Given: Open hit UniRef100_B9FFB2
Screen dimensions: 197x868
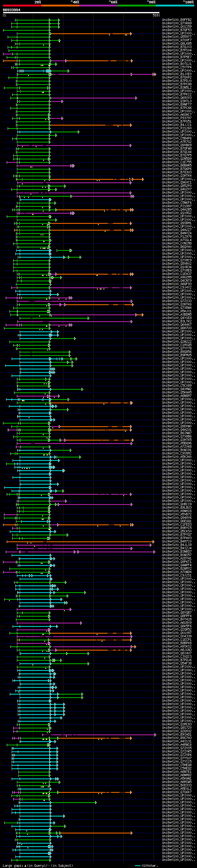Looking at the screenshot, I should coord(177,20).
